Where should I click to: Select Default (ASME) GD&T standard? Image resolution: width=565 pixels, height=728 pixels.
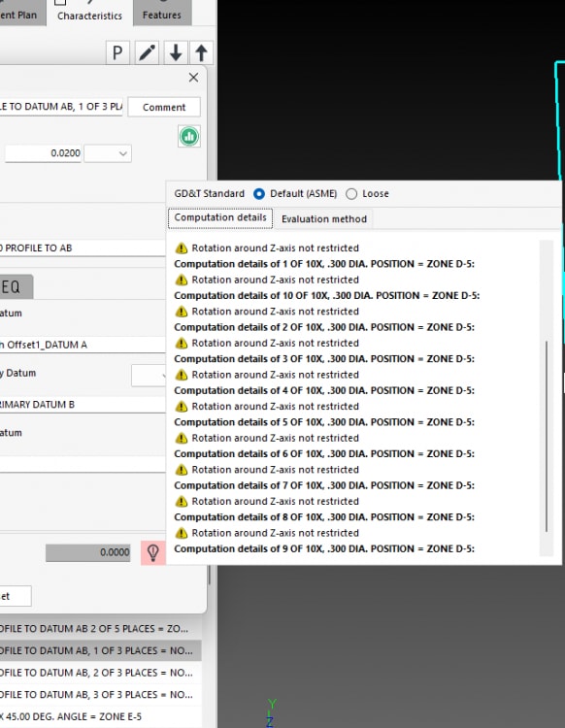click(x=259, y=193)
